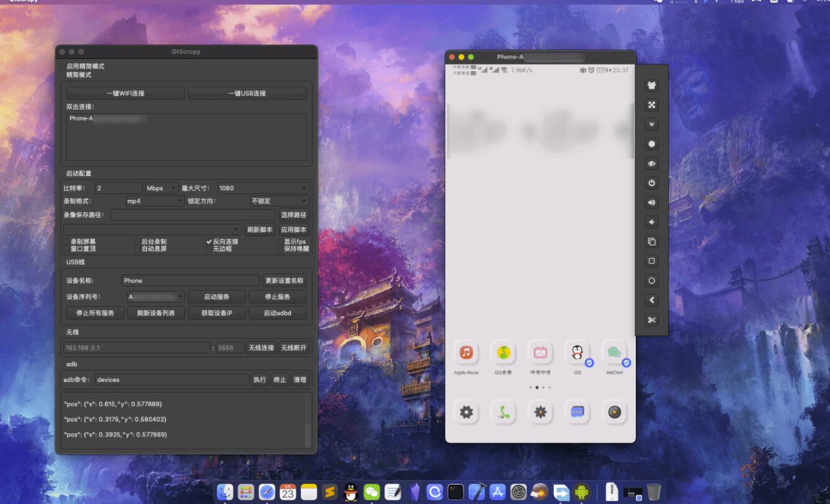The width and height of the screenshot is (830, 504).
Task: Click the 设备名称 Phone input field
Action: 190,280
